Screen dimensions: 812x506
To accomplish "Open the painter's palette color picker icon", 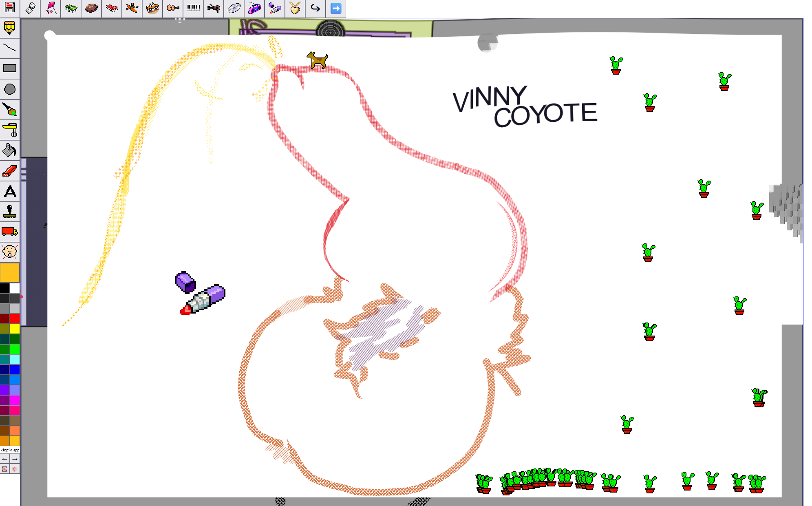I will click(x=15, y=469).
